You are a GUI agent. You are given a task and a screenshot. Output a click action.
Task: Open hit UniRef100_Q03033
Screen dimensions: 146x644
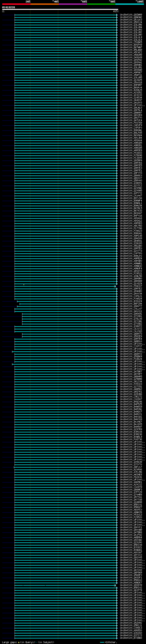click(131, 95)
